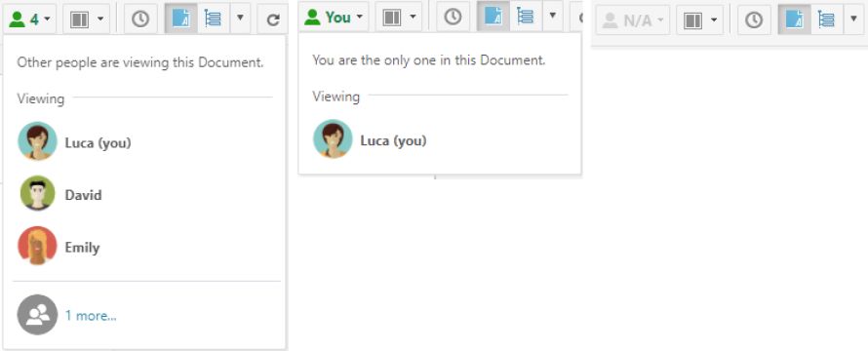Click the refresh icon in left toolbar
868x351 pixels.
point(273,19)
